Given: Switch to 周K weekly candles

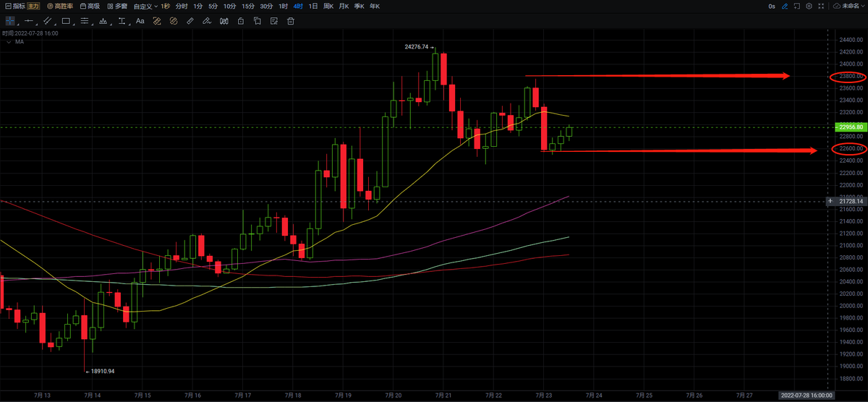Looking at the screenshot, I should (x=328, y=6).
